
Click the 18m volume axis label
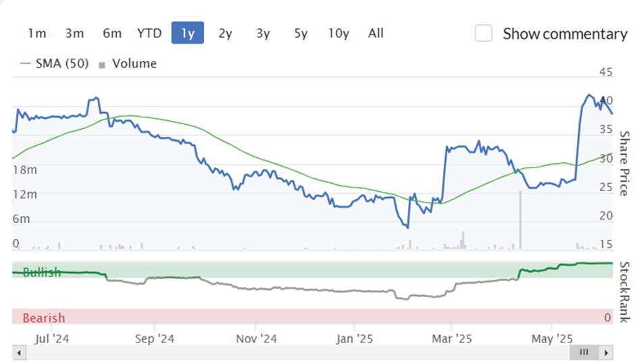(x=25, y=170)
